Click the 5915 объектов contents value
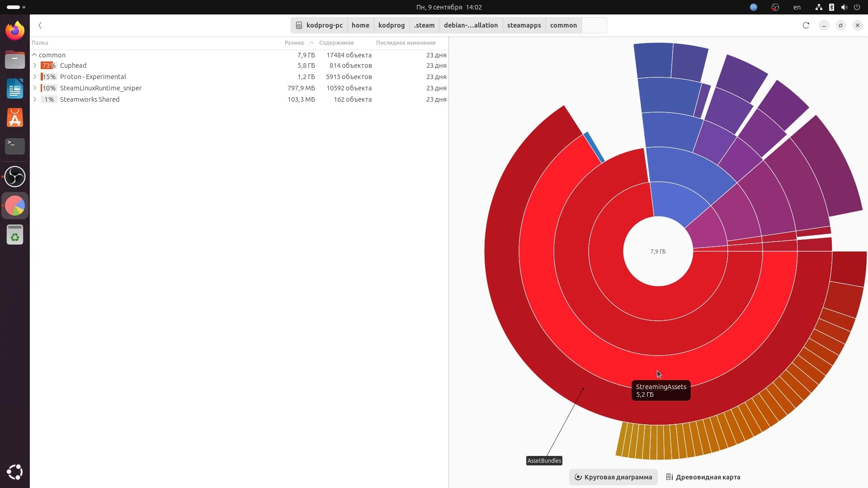868x488 pixels. click(x=349, y=77)
